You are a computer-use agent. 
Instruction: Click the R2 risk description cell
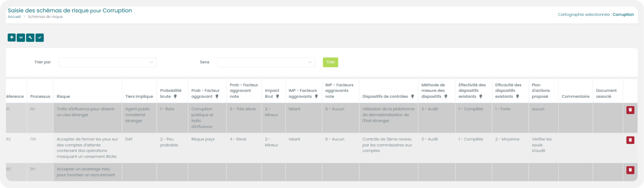[x=87, y=148]
